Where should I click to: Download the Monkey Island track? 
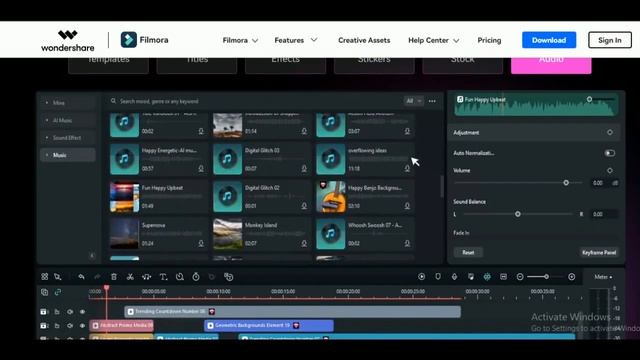[x=304, y=243]
